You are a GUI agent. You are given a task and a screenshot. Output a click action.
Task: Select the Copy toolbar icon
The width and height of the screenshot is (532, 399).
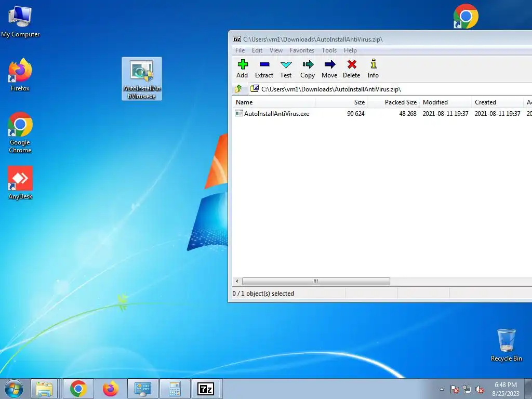tap(308, 69)
